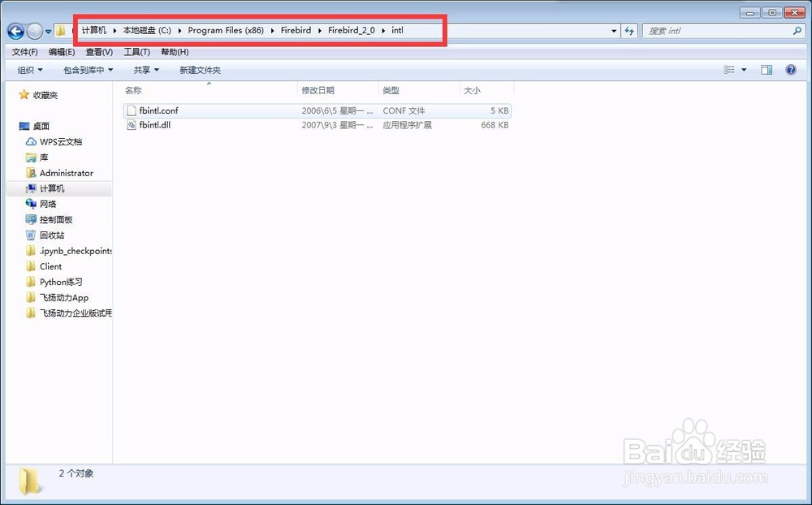Click the 库 libraries icon

(31, 158)
